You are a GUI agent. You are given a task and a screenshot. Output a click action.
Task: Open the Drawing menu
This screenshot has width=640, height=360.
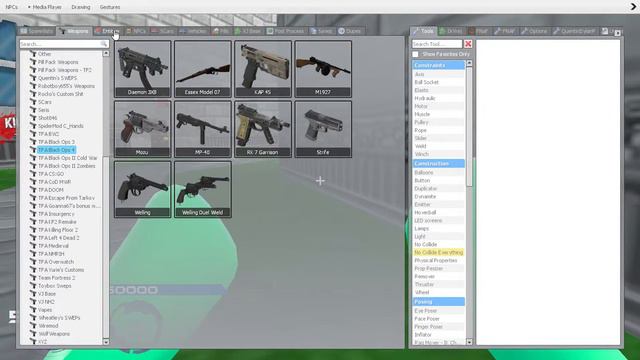(81, 7)
